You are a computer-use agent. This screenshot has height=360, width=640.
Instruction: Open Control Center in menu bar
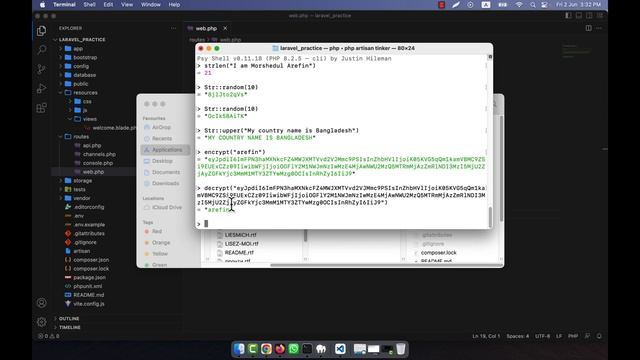544,4
